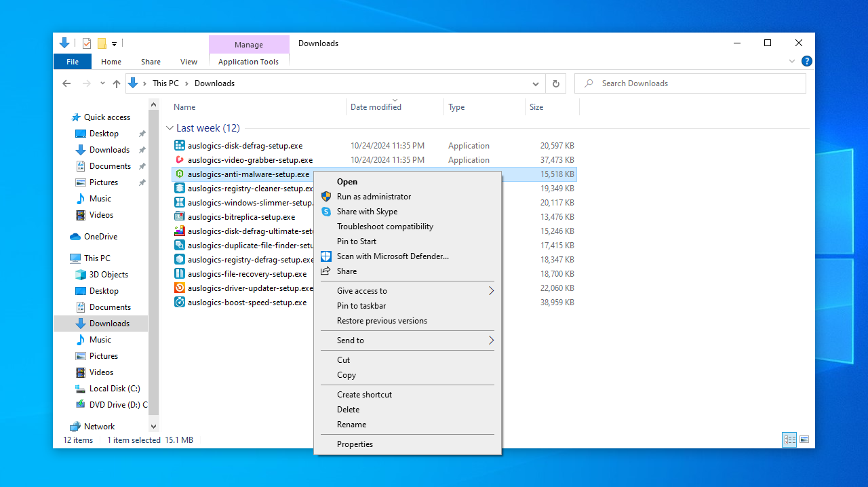Open Local Disk (C:) in navigation pane
Image resolution: width=868 pixels, height=487 pixels.
115,389
